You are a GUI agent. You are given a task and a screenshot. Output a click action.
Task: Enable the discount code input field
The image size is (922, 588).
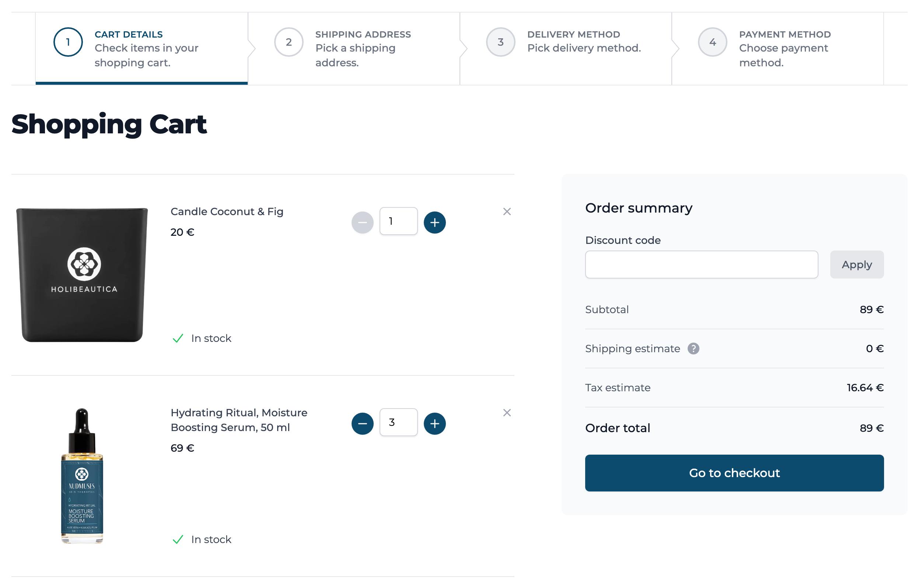pos(702,264)
